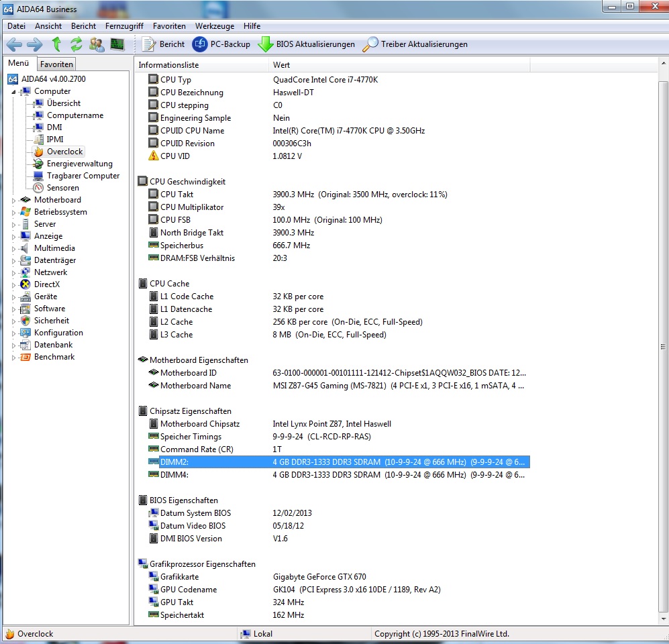Open Tragbarer Computer in the tree
The image size is (669, 644).
[x=83, y=176]
